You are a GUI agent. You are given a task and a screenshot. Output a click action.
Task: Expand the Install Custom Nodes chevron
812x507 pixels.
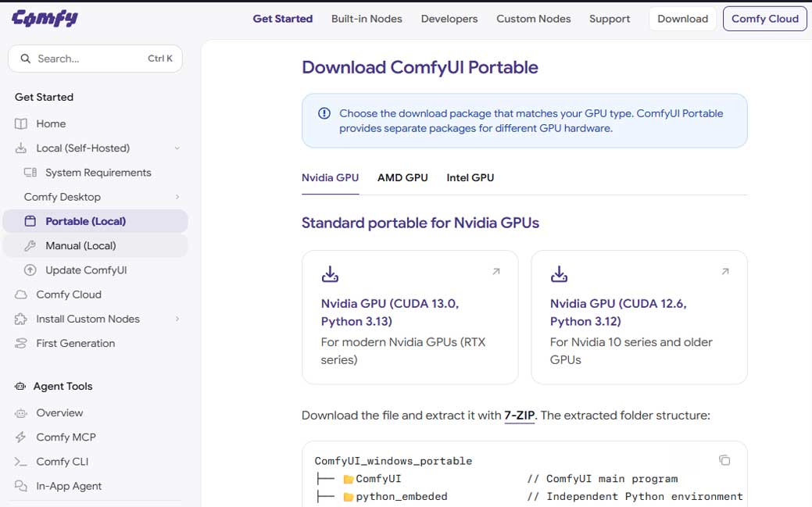[x=177, y=319]
